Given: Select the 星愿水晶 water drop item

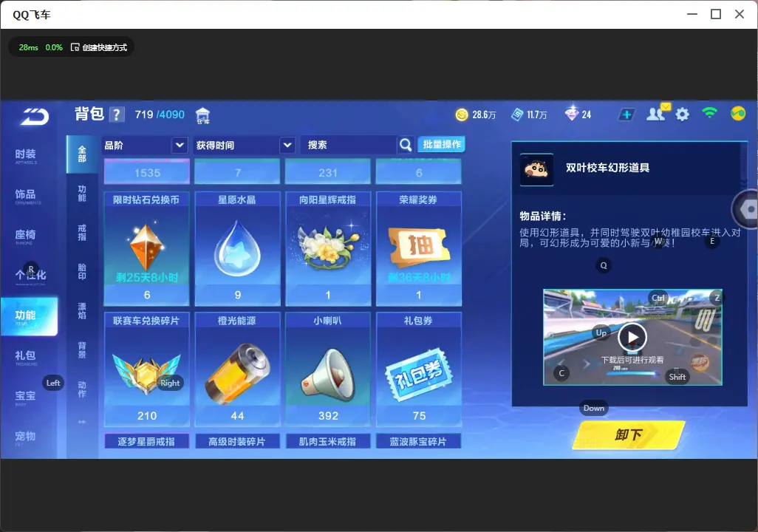Looking at the screenshot, I should pyautogui.click(x=237, y=248).
